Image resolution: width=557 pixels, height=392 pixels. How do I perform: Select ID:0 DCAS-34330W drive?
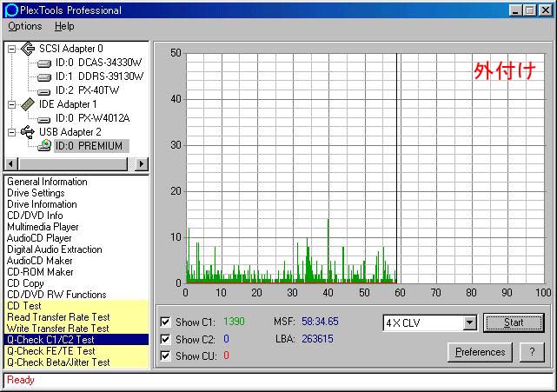pos(99,63)
